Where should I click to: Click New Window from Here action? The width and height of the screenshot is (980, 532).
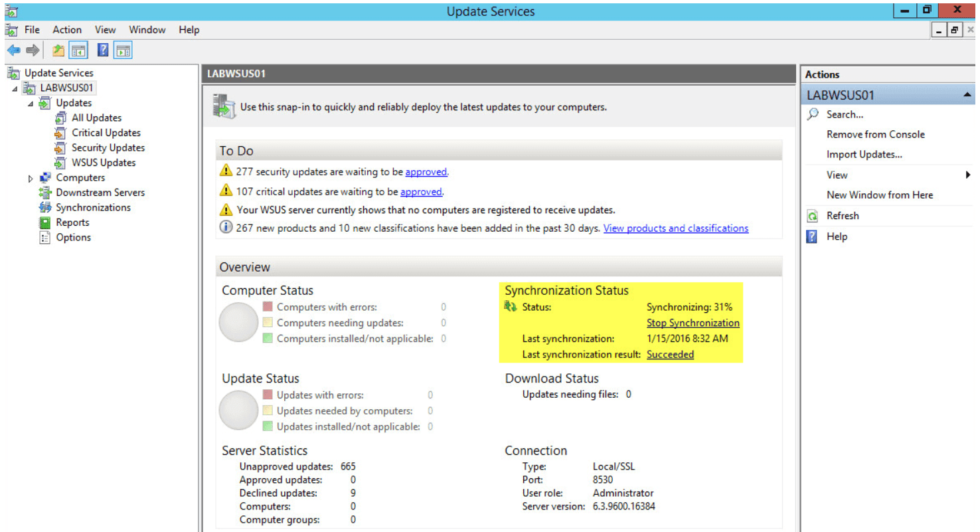click(x=880, y=195)
